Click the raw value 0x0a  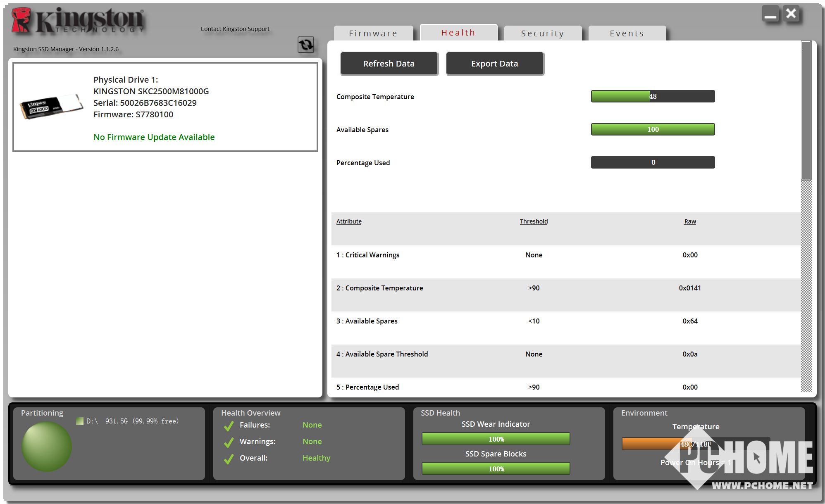[x=690, y=354]
